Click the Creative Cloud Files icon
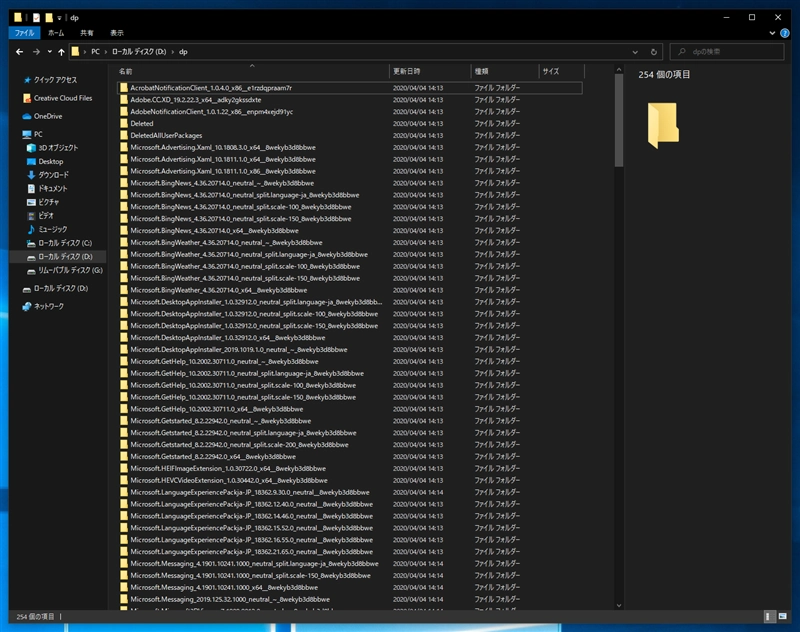This screenshot has width=800, height=632. point(27,98)
